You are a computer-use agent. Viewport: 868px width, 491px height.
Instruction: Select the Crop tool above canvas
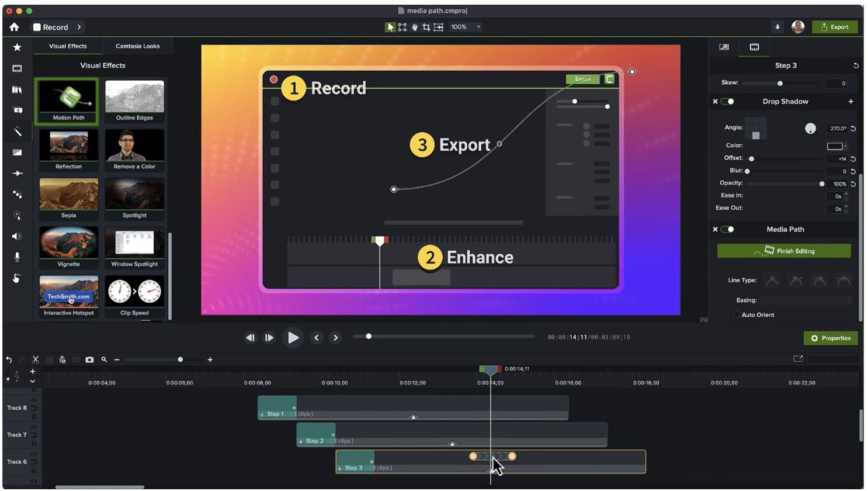click(426, 27)
